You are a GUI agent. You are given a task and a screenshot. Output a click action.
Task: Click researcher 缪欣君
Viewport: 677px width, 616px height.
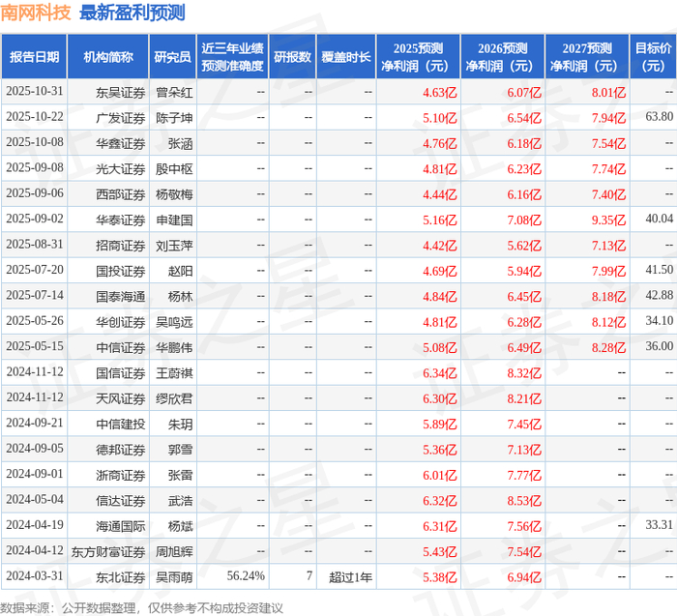(174, 398)
